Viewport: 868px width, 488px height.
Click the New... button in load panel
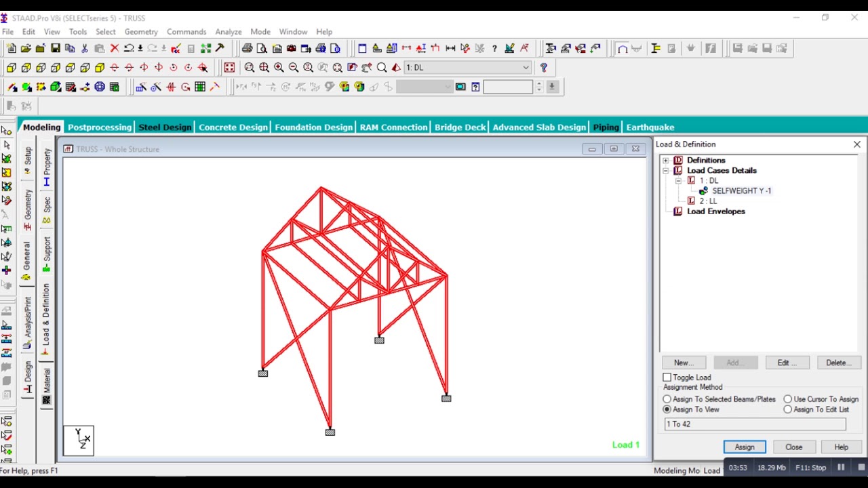tap(684, 363)
